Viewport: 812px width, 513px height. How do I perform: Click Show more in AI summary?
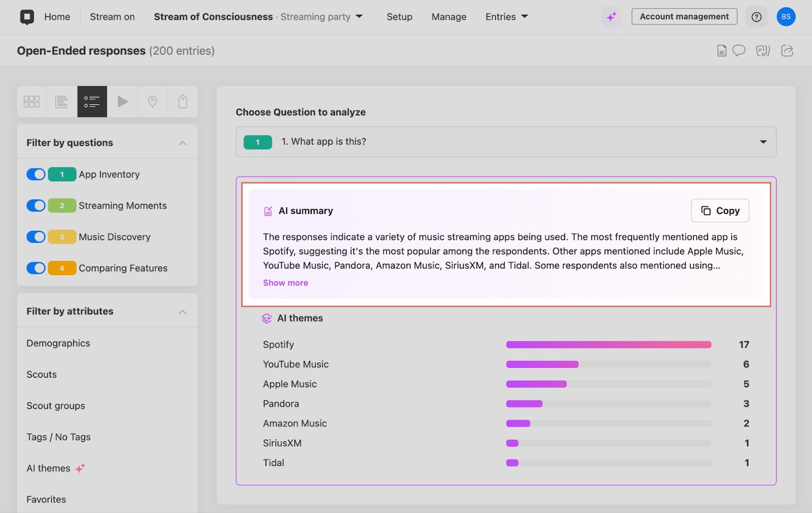click(285, 283)
